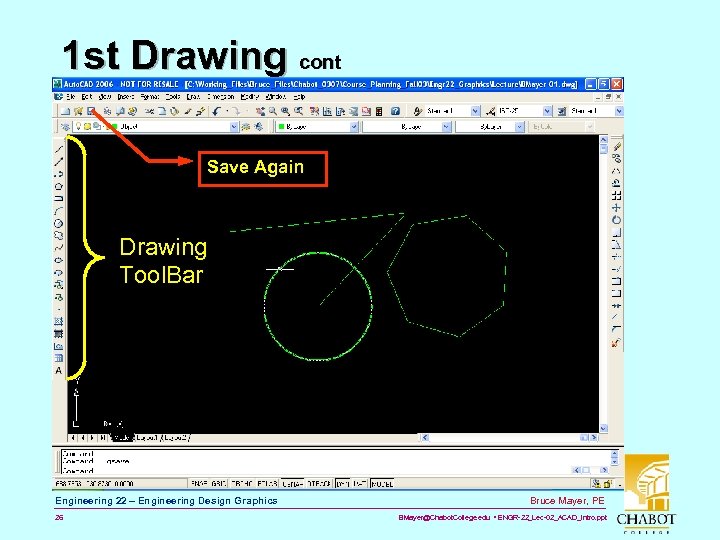Click the Plot/Print icon
The height and width of the screenshot is (540, 720).
coord(107,111)
